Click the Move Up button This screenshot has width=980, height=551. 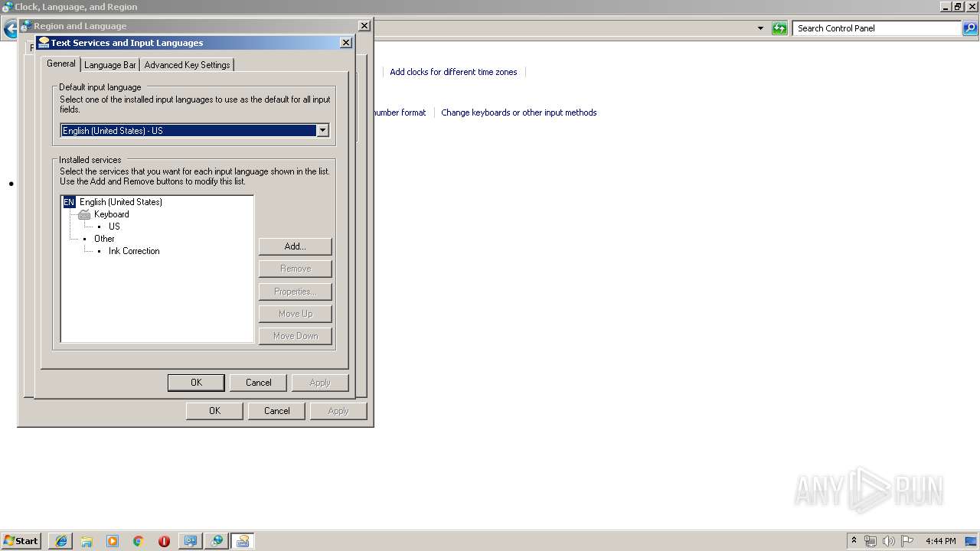pos(296,314)
